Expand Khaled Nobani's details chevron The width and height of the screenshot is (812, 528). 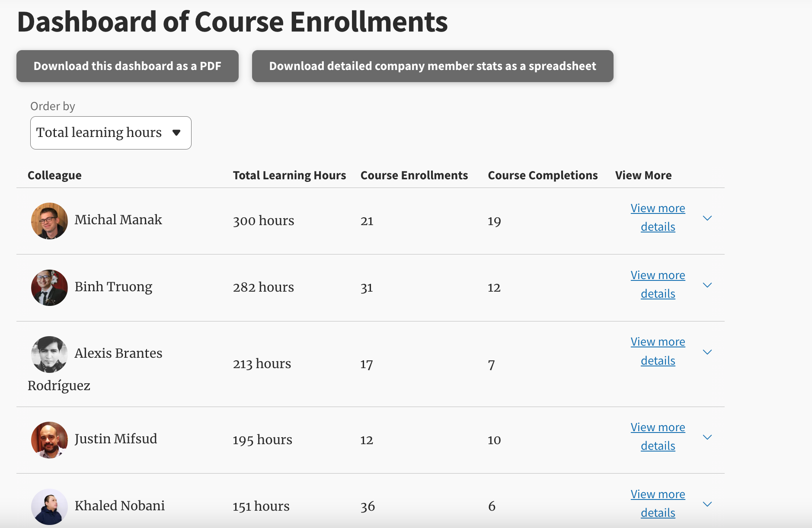tap(707, 504)
